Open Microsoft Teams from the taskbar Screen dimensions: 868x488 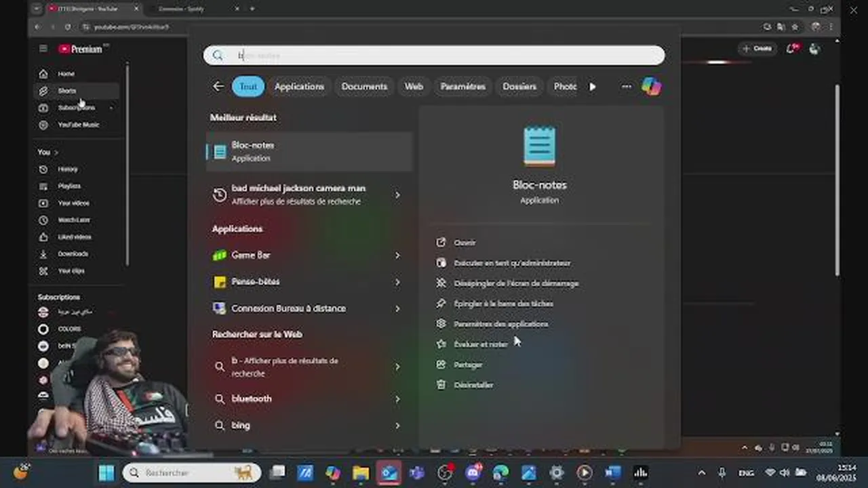pos(417,472)
